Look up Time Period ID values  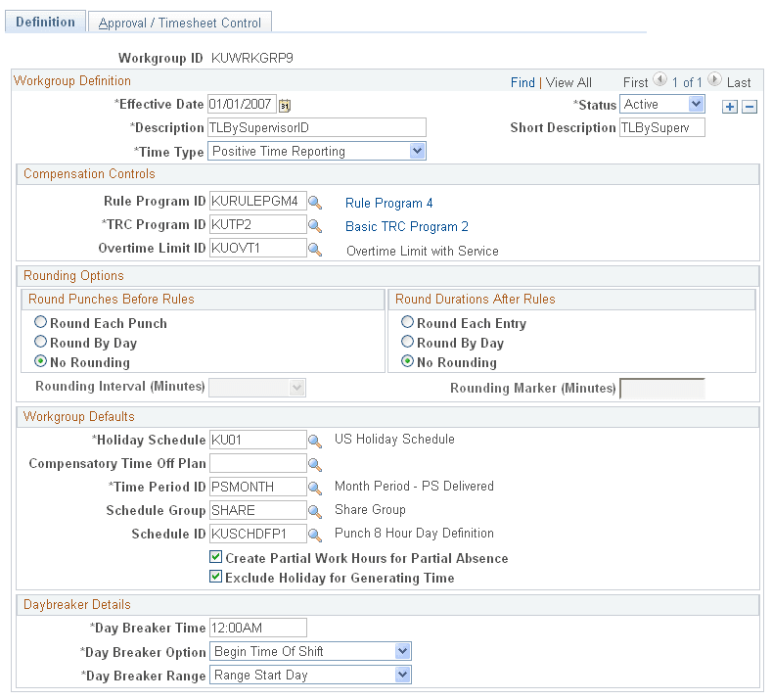(315, 488)
